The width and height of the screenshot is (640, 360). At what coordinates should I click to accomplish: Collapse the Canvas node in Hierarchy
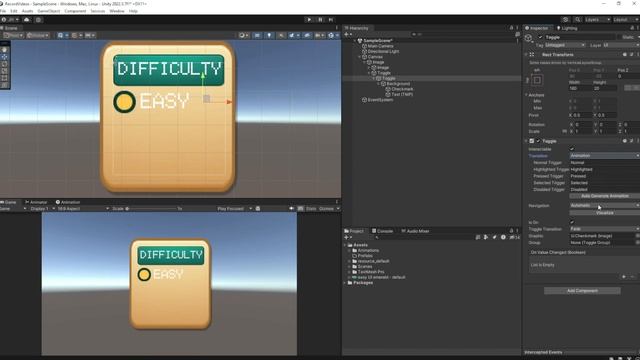pyautogui.click(x=360, y=57)
